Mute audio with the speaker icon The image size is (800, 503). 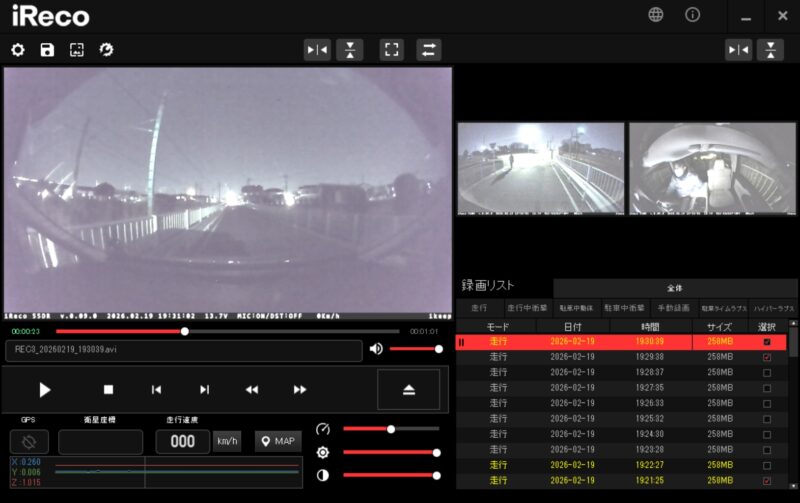(376, 349)
